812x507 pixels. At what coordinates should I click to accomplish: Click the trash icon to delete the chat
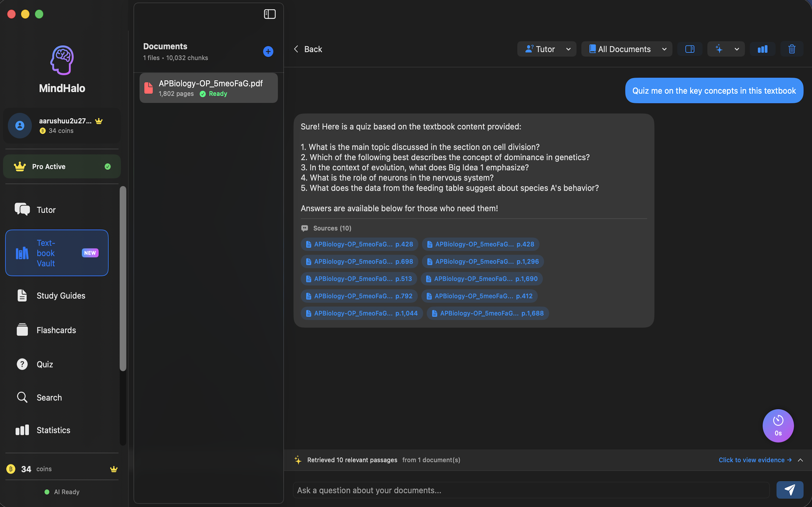click(x=791, y=49)
